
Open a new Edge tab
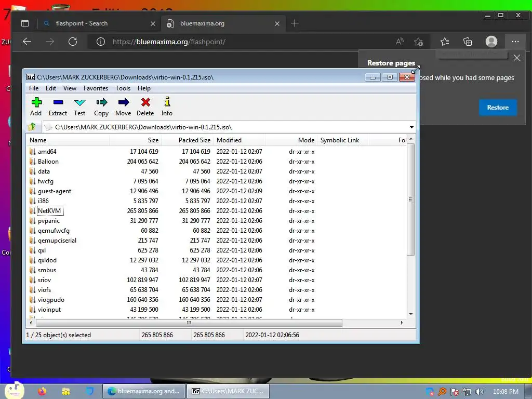pos(295,23)
